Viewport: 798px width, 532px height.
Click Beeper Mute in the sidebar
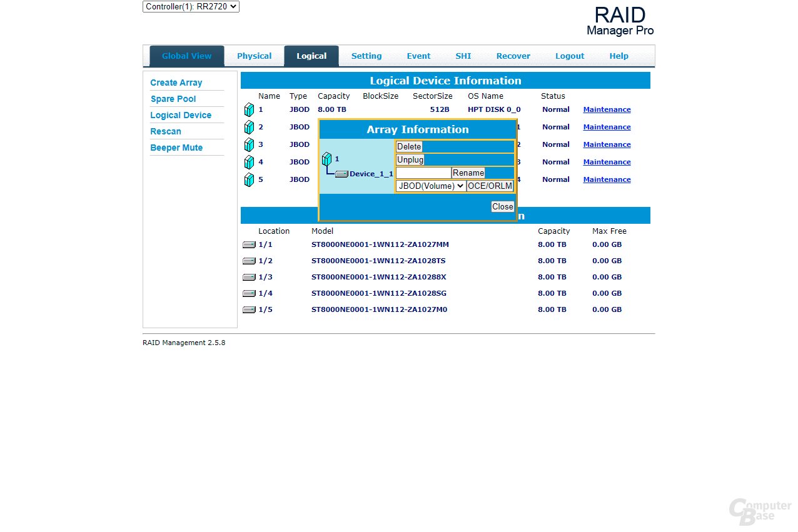click(176, 148)
